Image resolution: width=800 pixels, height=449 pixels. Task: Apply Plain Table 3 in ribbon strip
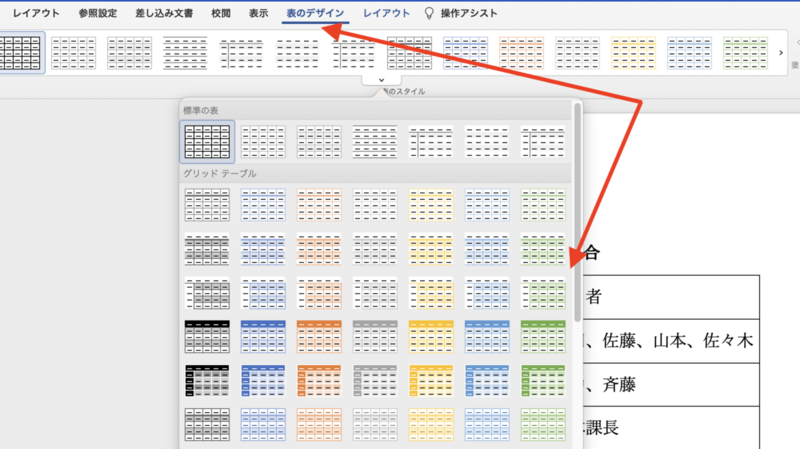click(241, 53)
